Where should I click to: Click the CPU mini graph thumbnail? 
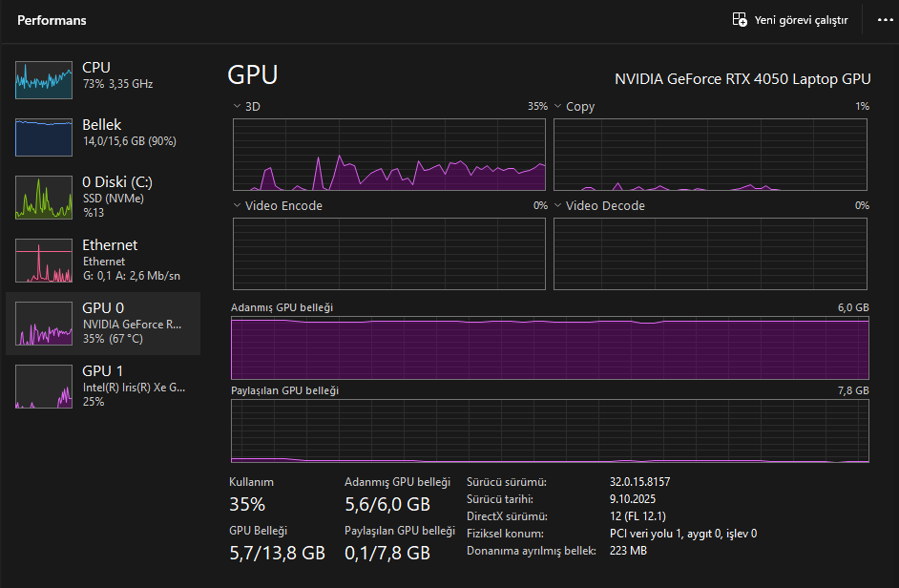tap(43, 80)
